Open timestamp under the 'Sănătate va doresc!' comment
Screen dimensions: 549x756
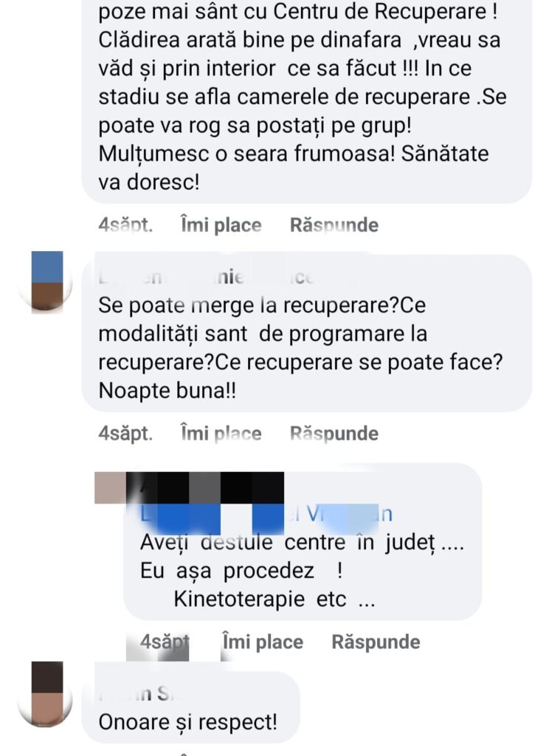[x=125, y=225]
